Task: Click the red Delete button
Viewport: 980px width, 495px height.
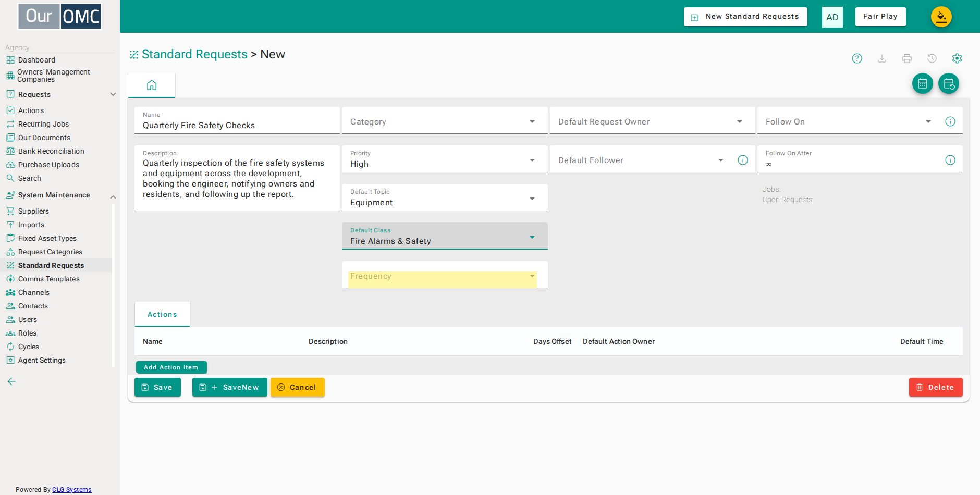Action: point(936,387)
